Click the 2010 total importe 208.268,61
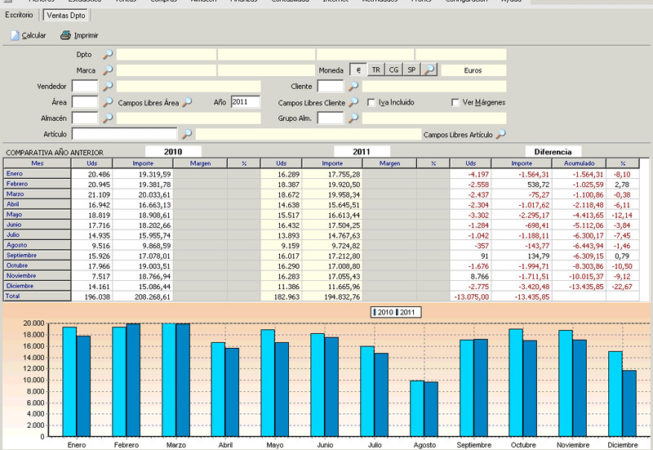Viewport: 653px width, 450px height. click(152, 297)
